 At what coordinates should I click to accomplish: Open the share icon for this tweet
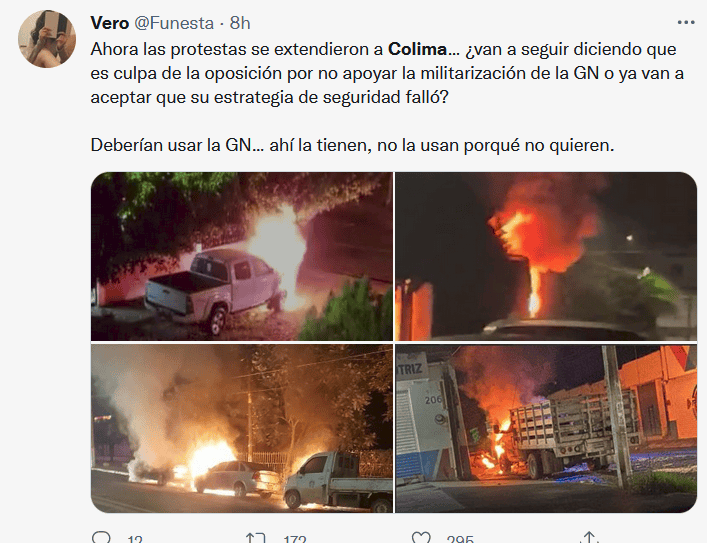[590, 538]
